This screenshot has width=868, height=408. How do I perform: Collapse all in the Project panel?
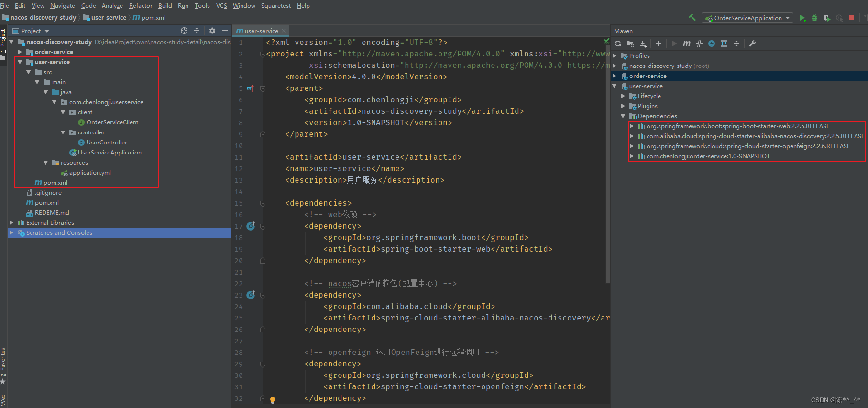pyautogui.click(x=197, y=31)
